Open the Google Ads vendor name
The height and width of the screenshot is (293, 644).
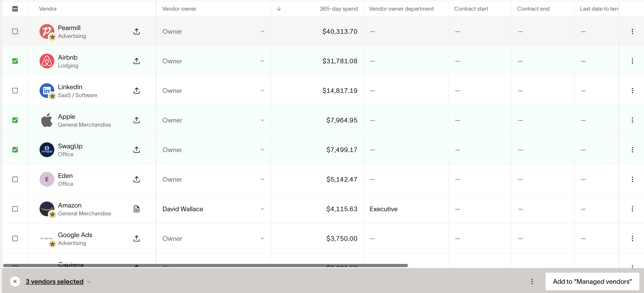pyautogui.click(x=75, y=235)
